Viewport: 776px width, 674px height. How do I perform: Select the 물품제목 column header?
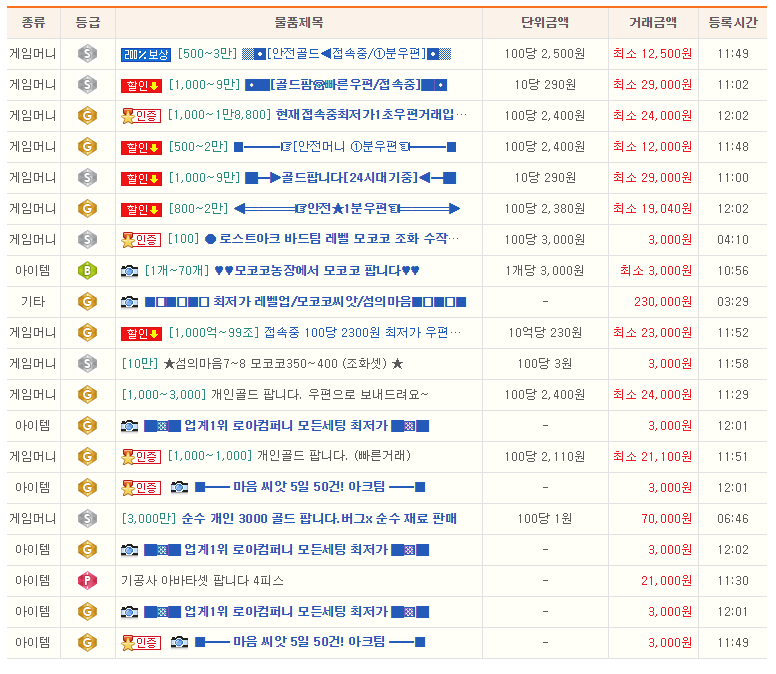coord(299,22)
